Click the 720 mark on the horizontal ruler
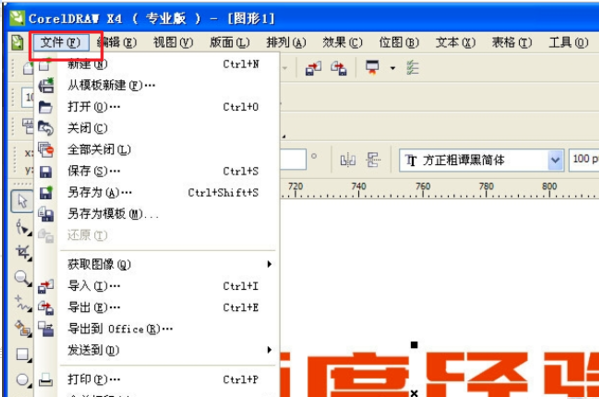The image size is (599, 399). [295, 186]
